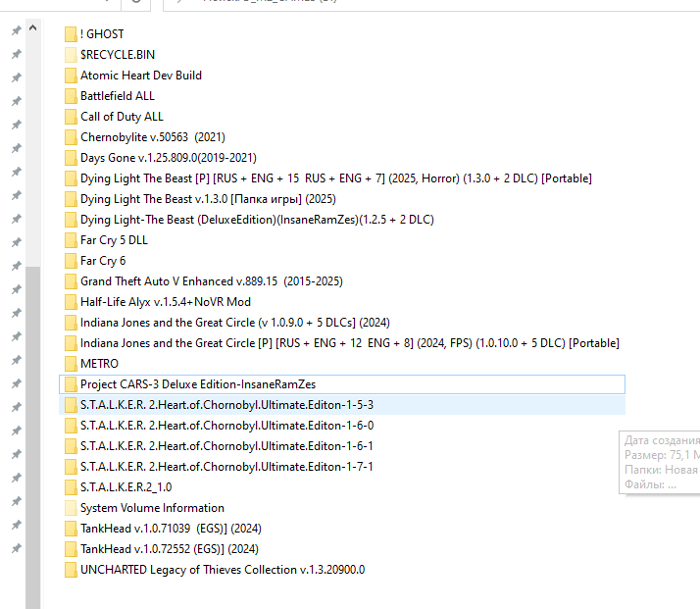
Task: Click the Размер: 75,1 tooltip text
Action: pos(662,455)
